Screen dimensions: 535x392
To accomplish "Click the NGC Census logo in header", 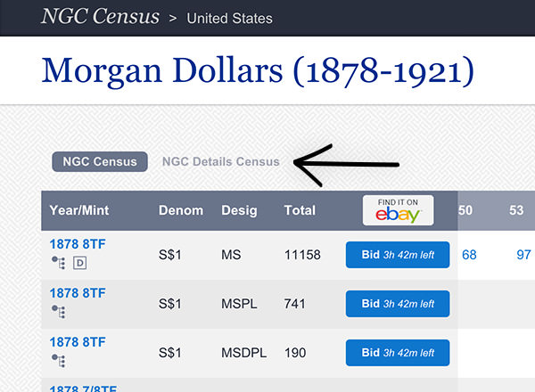I will pyautogui.click(x=101, y=17).
